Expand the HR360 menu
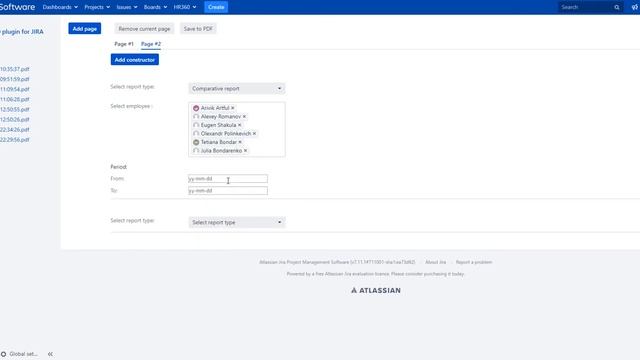The height and width of the screenshot is (360, 640). [185, 7]
